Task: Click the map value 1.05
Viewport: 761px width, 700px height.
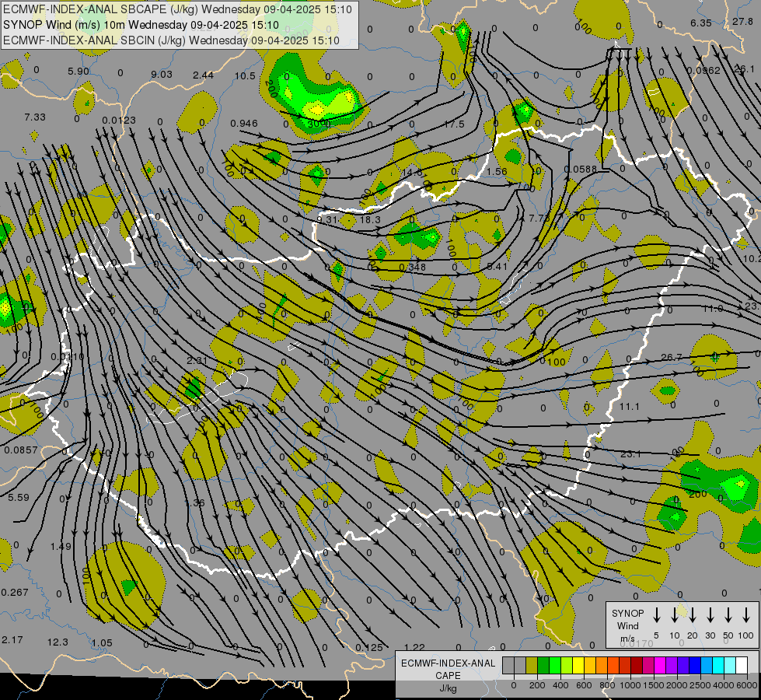Action: 102,643
